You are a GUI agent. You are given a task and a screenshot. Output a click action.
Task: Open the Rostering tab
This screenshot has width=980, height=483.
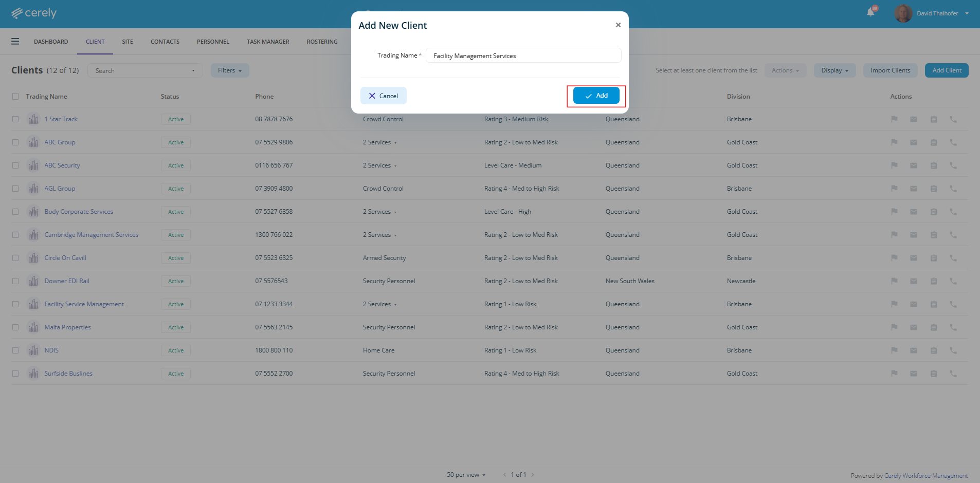(x=322, y=42)
